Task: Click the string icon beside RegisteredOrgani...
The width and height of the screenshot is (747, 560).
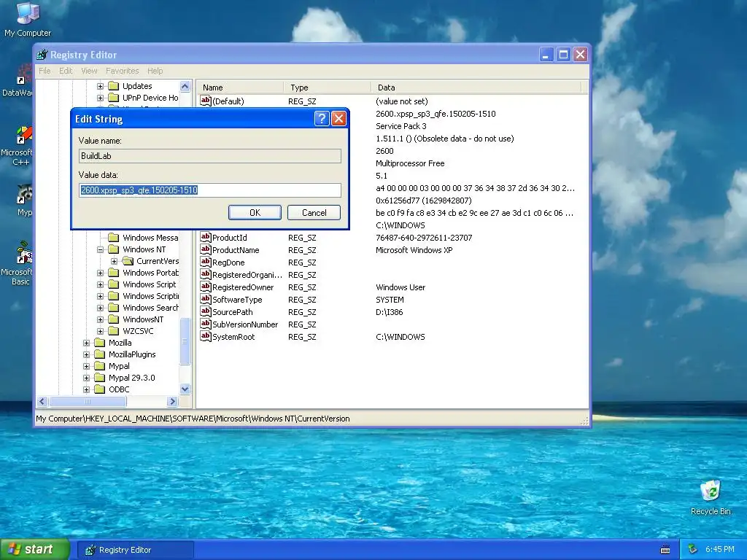Action: point(205,274)
